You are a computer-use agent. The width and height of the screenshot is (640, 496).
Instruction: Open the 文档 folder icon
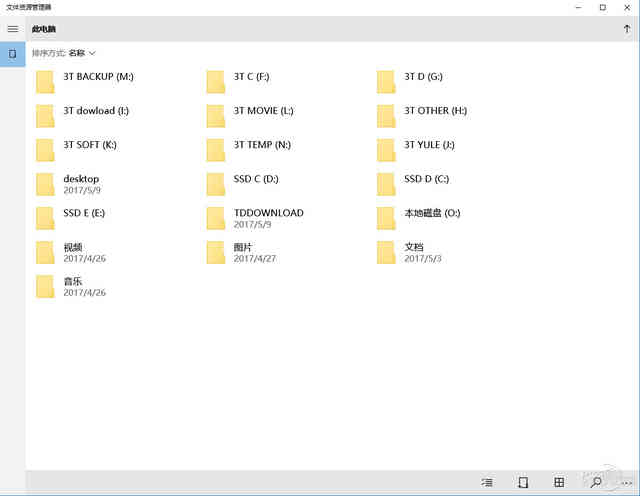[x=386, y=252]
